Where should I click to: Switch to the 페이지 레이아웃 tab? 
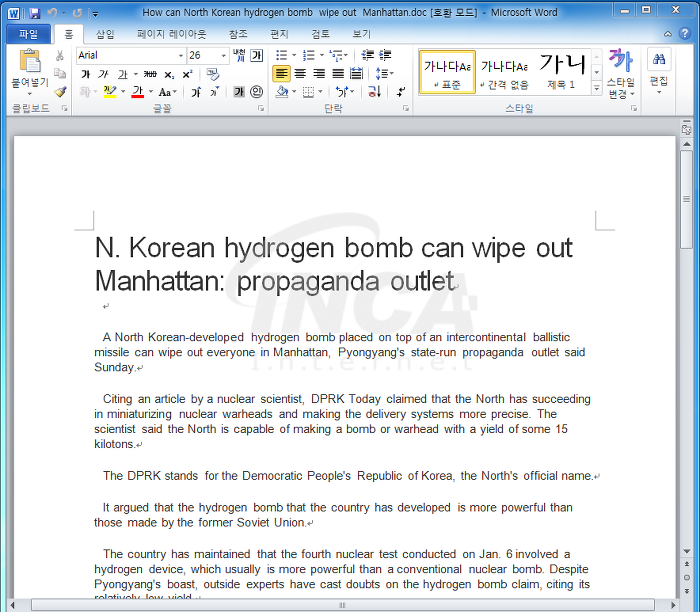pyautogui.click(x=172, y=34)
